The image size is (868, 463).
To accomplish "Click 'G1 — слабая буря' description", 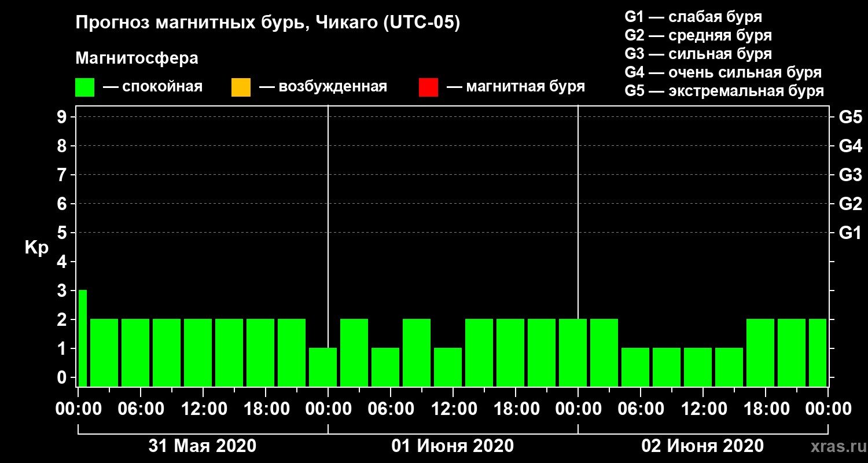I will click(x=693, y=16).
